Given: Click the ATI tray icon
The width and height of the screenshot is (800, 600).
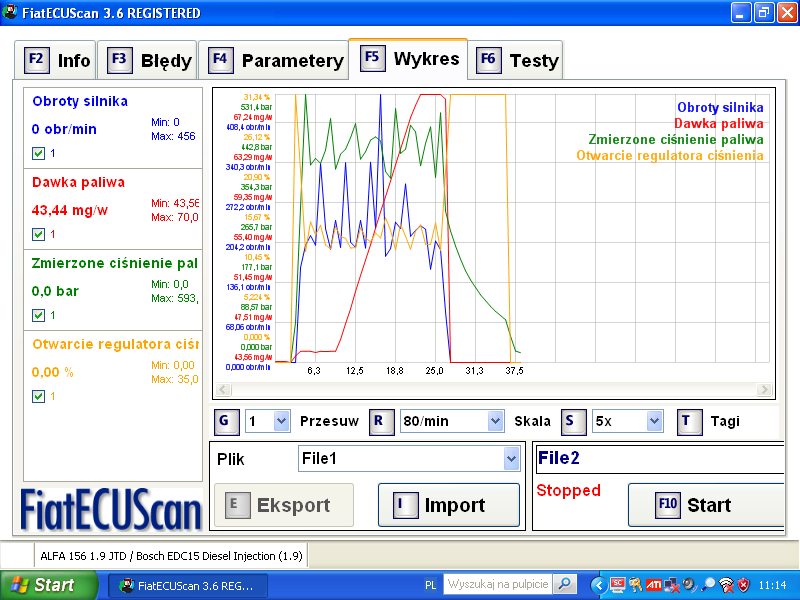Looking at the screenshot, I should click(x=654, y=585).
